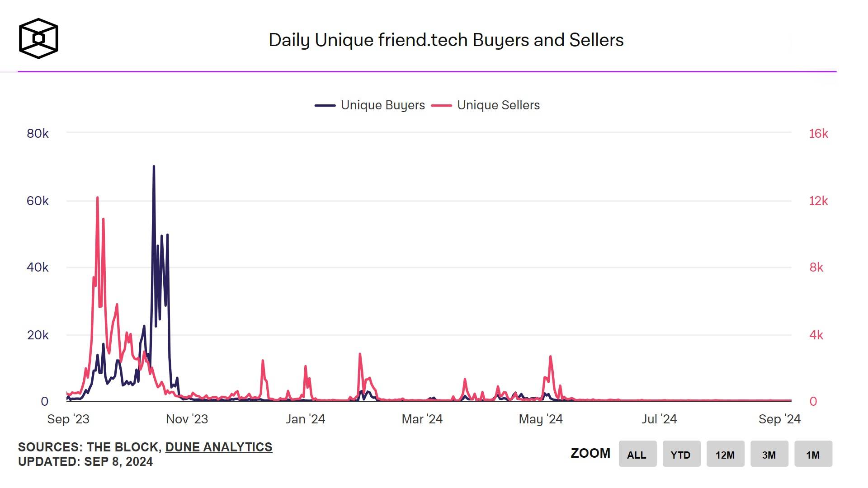868x488 pixels.
Task: Click the Jan '24 x-axis label
Action: 305,419
